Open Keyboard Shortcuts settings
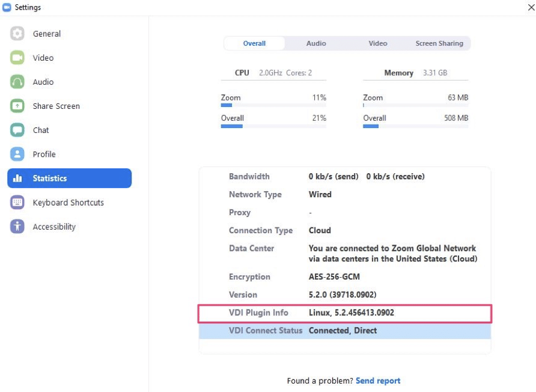 coord(69,202)
